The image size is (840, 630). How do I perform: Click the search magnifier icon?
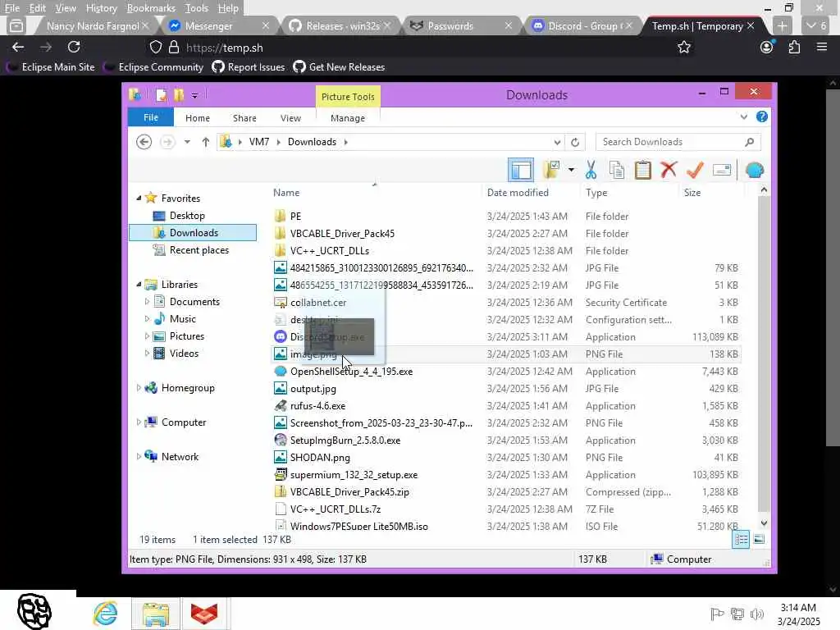(750, 142)
